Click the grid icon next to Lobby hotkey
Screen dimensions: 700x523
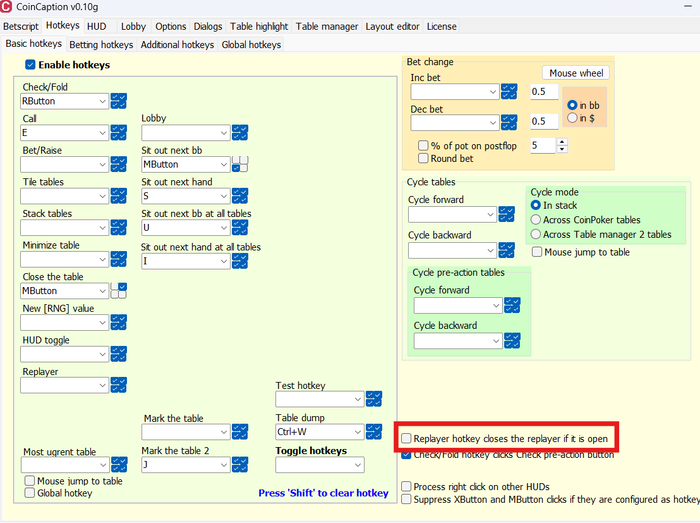point(238,132)
